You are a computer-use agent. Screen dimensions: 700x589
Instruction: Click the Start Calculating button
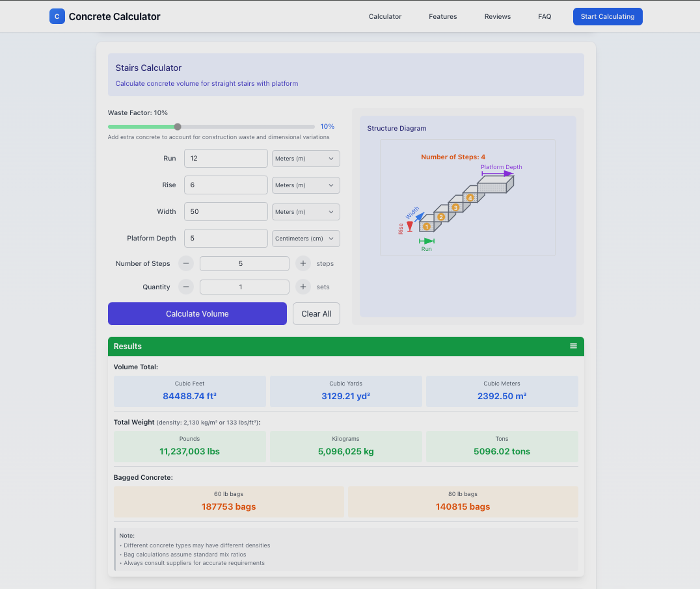[x=608, y=16]
